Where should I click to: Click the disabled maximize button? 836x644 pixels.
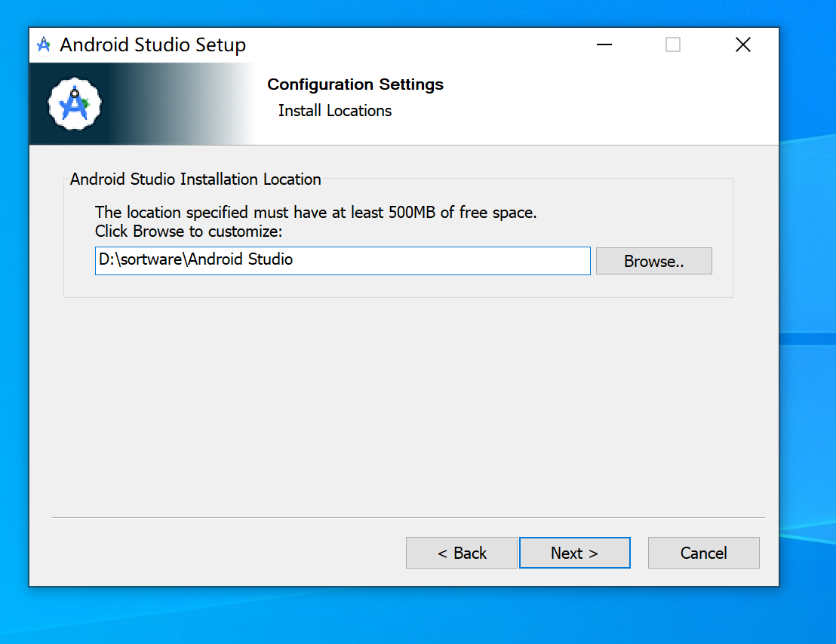pos(673,44)
